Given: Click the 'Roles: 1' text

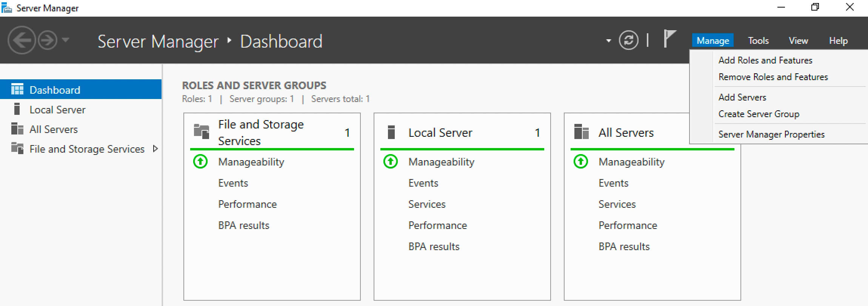Looking at the screenshot, I should pyautogui.click(x=197, y=99).
